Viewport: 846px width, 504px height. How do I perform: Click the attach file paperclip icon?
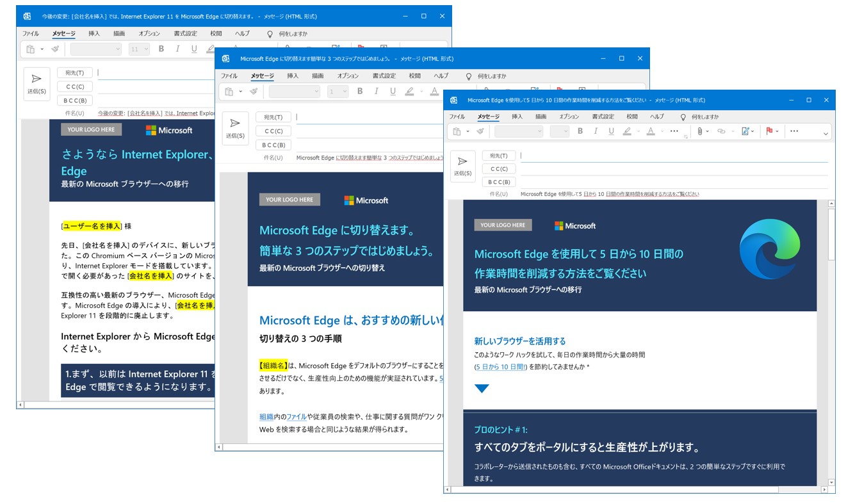point(700,131)
